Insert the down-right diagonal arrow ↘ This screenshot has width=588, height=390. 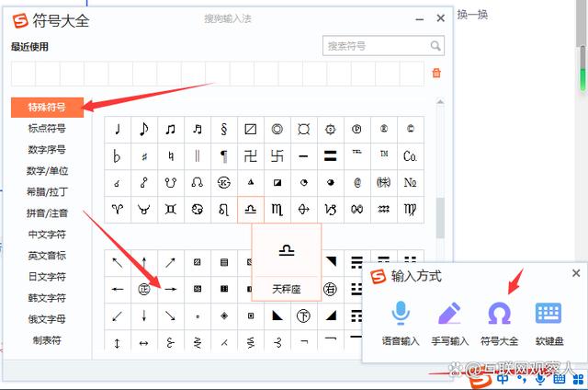(x=171, y=316)
